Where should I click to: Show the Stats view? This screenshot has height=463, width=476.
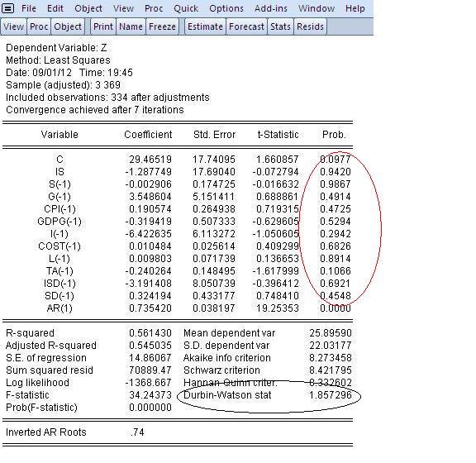tap(280, 26)
